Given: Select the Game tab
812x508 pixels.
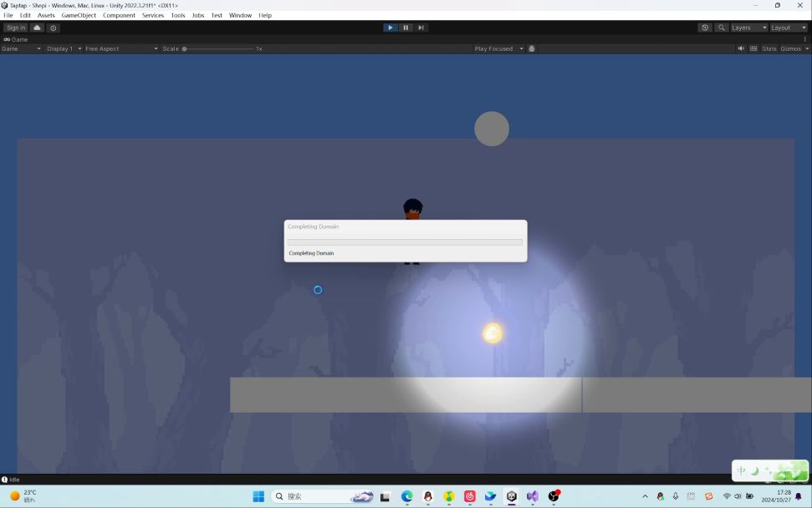Looking at the screenshot, I should [16, 39].
